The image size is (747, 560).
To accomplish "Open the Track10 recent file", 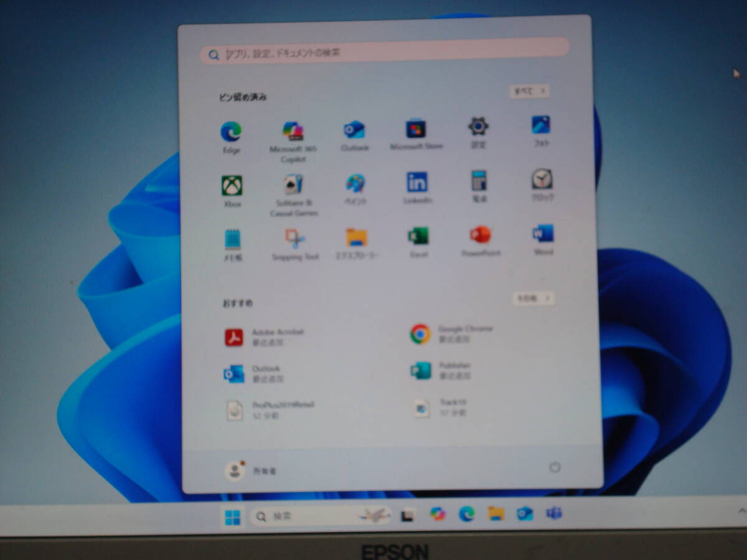I will pyautogui.click(x=439, y=408).
